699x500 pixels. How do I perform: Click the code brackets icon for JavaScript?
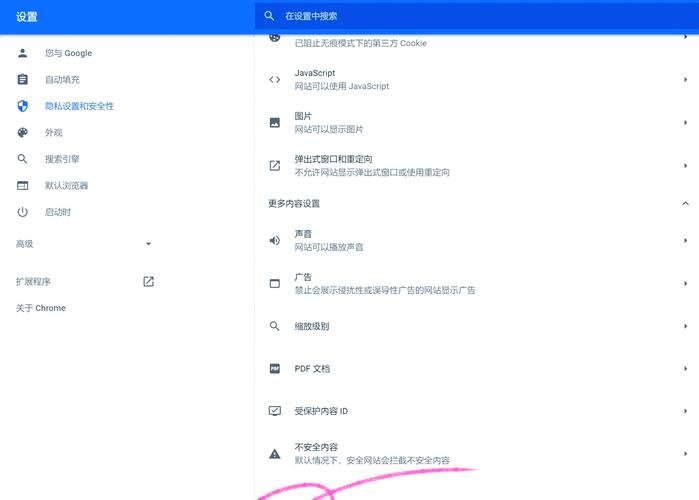(275, 79)
